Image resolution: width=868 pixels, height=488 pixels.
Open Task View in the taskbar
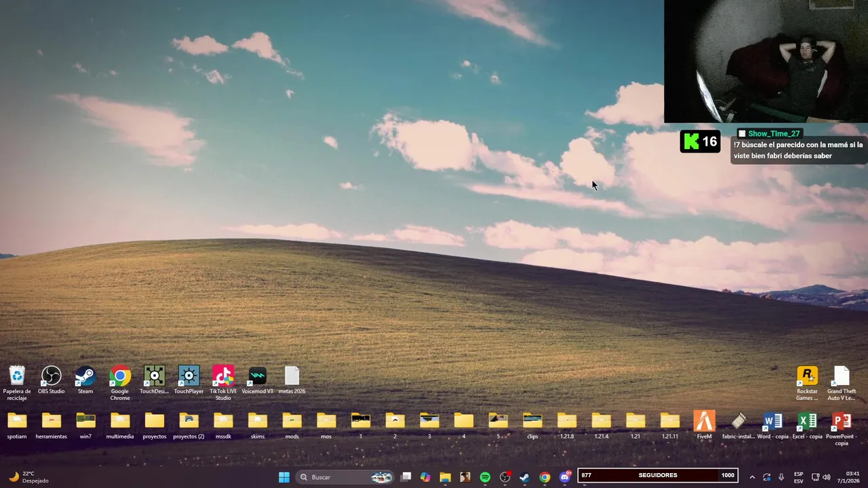[x=406, y=477]
